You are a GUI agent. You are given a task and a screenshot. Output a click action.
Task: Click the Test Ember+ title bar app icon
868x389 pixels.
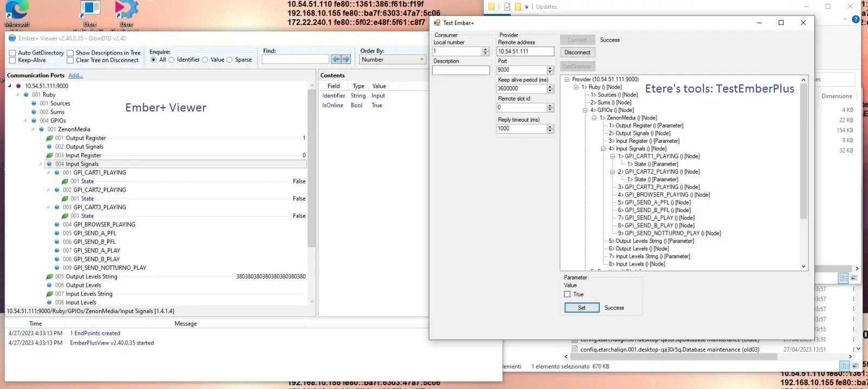coord(437,23)
